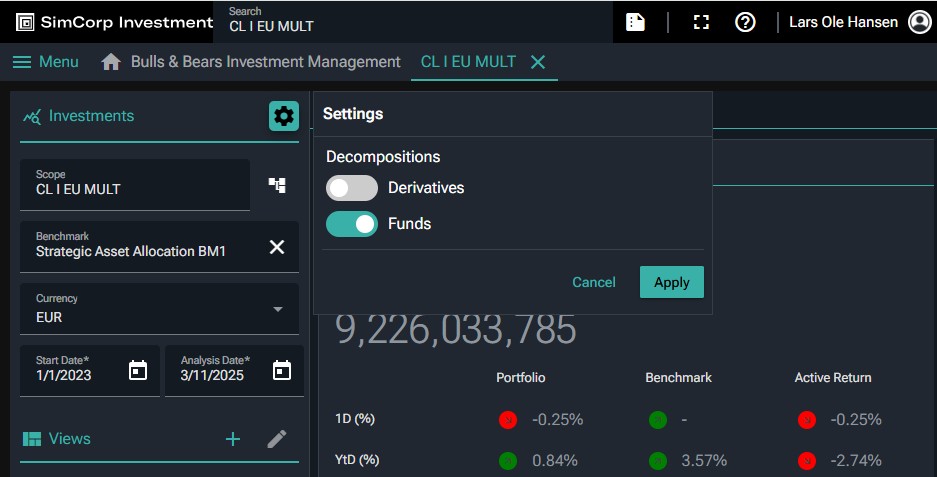Open the hamburger Menu
Image resolution: width=937 pixels, height=477 pixels.
[45, 62]
